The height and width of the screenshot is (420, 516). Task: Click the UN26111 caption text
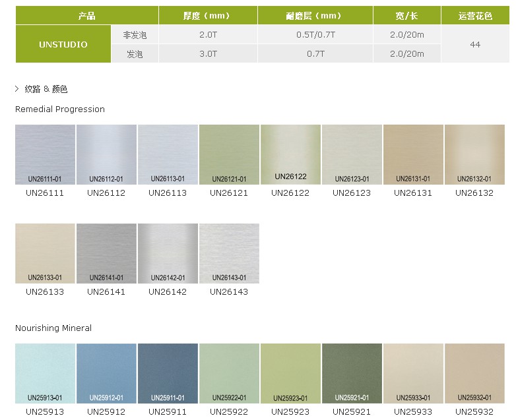(45, 193)
